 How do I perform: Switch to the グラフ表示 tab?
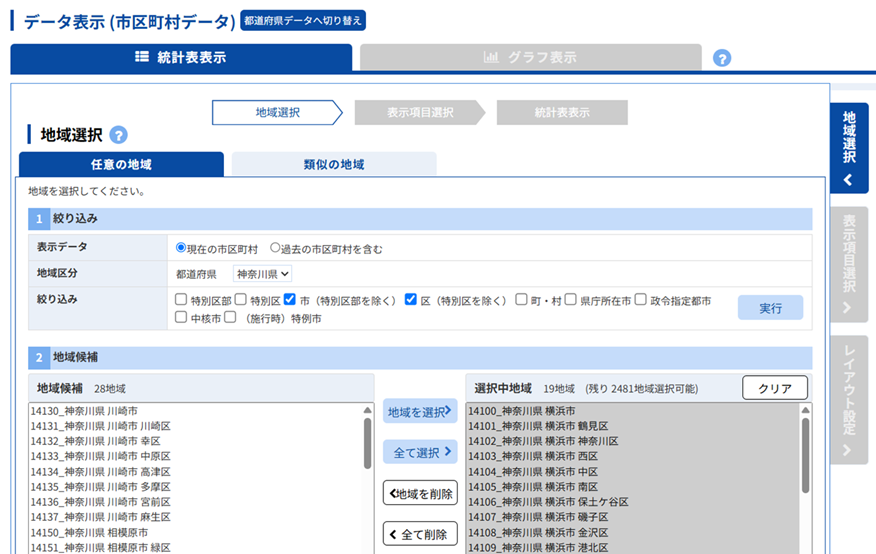point(530,58)
